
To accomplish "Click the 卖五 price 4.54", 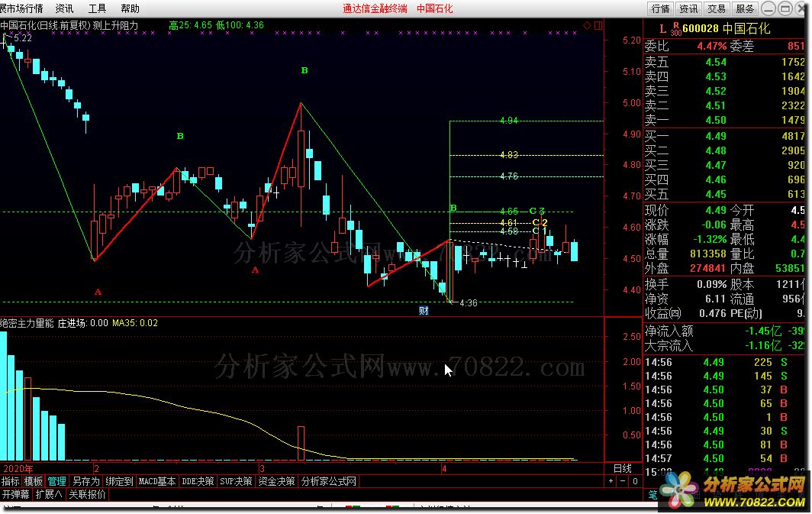I will [716, 62].
